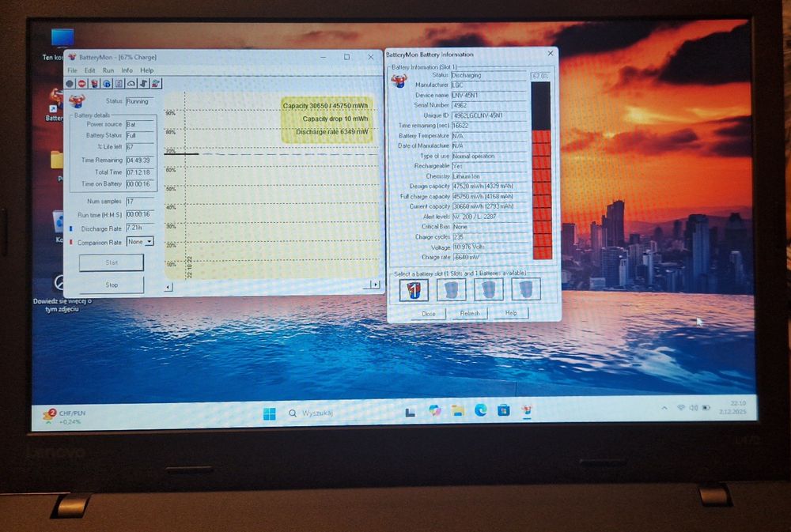Open Microsoft Store from the taskbar
The width and height of the screenshot is (791, 532).
click(x=503, y=410)
